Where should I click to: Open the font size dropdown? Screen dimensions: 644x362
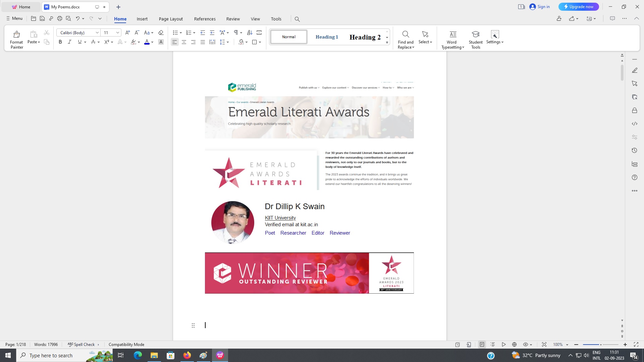click(118, 33)
